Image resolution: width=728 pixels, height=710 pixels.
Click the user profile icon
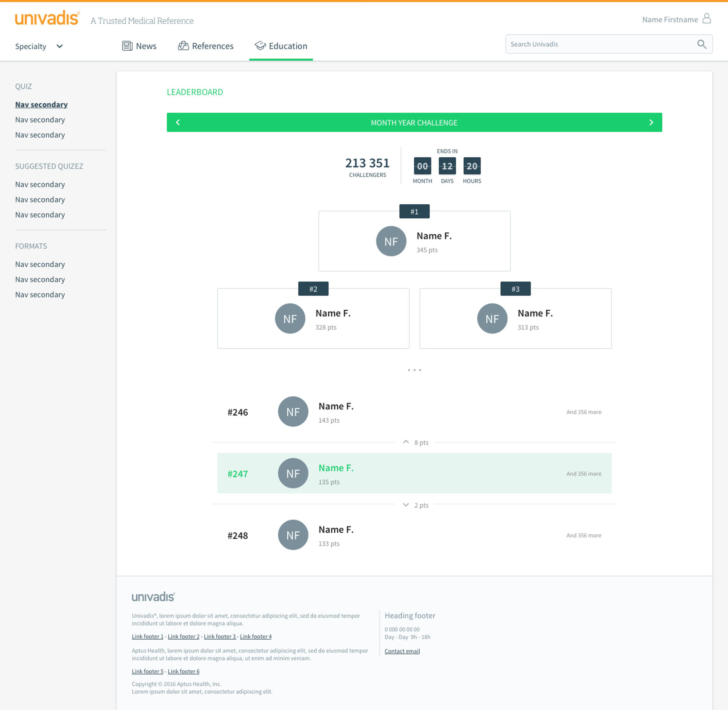pos(706,19)
